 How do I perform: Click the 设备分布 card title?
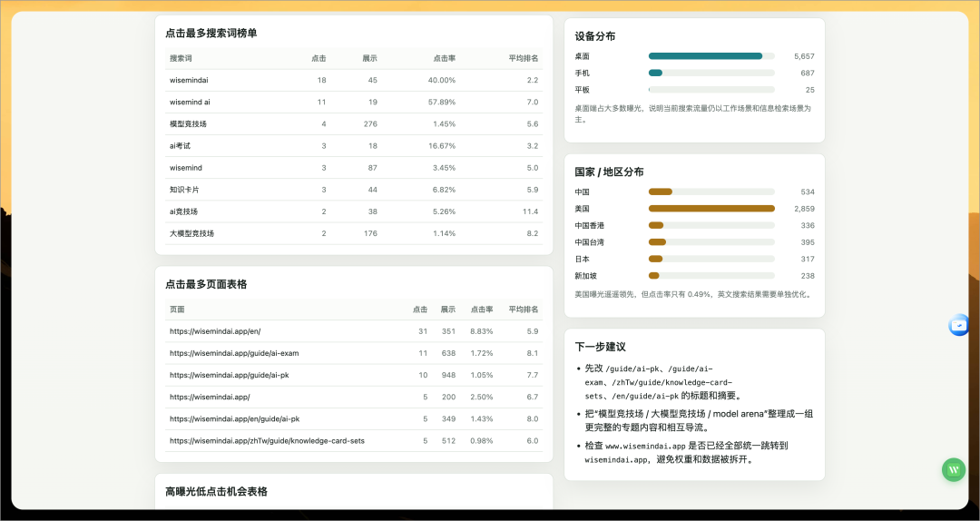[x=595, y=37]
